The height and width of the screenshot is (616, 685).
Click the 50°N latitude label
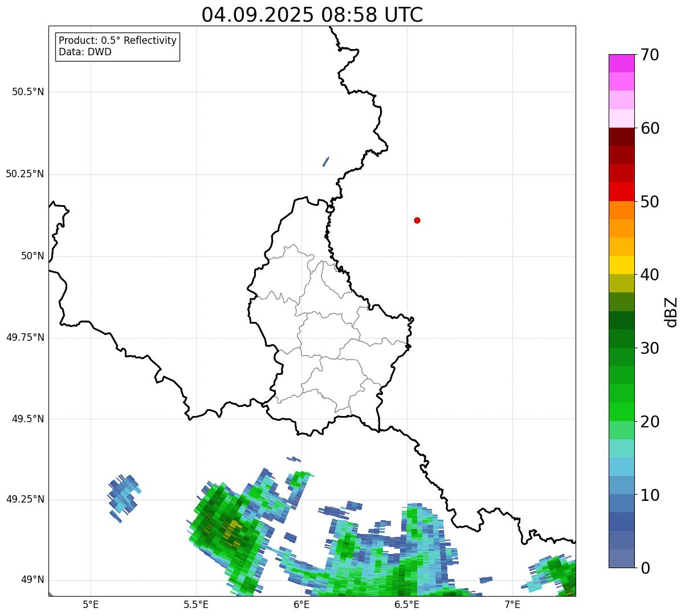[x=32, y=256]
